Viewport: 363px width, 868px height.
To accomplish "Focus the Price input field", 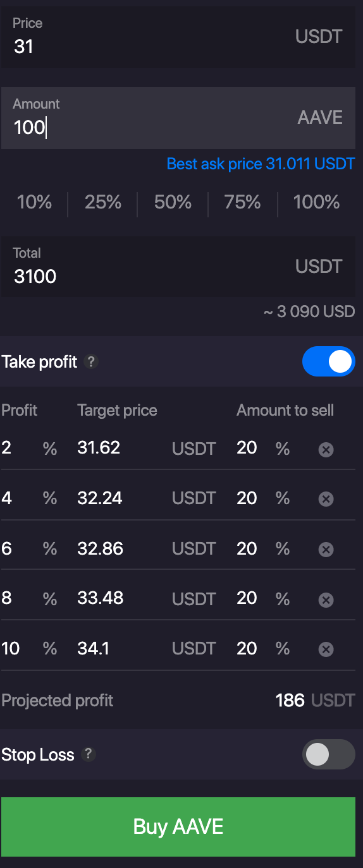I will tap(178, 37).
